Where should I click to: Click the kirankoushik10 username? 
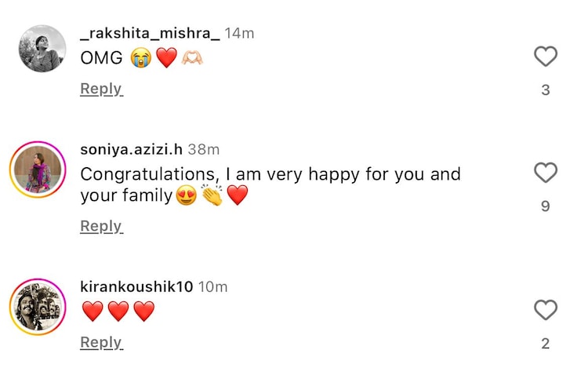tap(136, 286)
